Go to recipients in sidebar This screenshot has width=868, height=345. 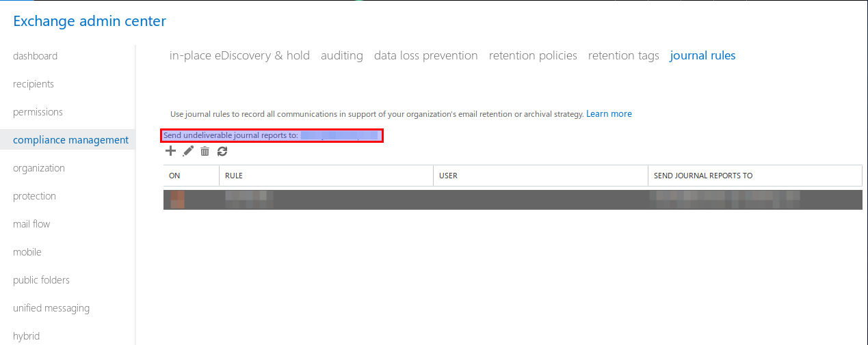click(x=34, y=84)
